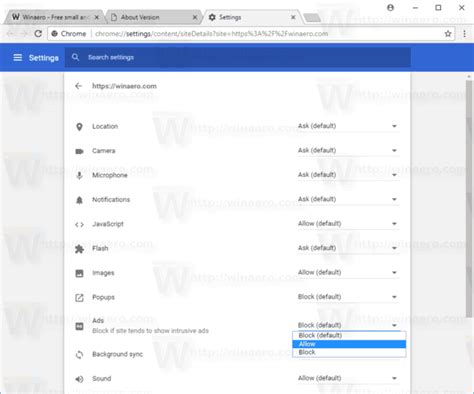Image resolution: width=474 pixels, height=394 pixels.
Task: Collapse the Ads permission dropdown
Action: [x=348, y=325]
